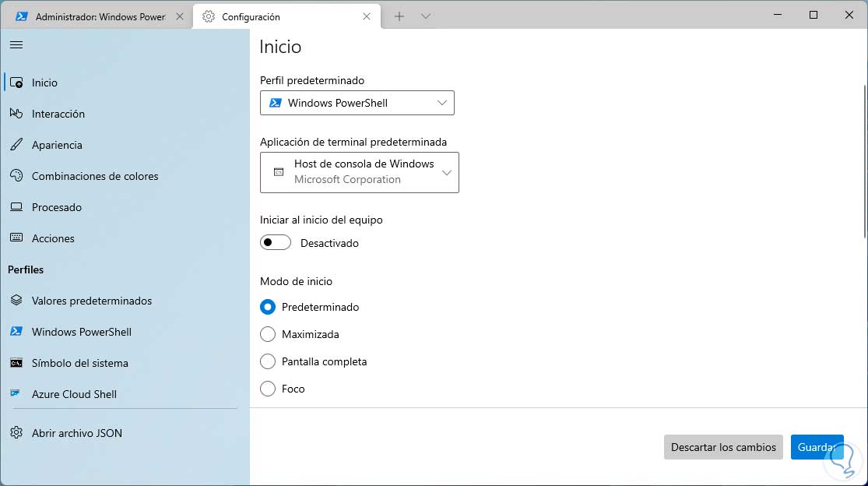Image resolution: width=868 pixels, height=486 pixels.
Task: Click the Combinaciones de colores palette icon
Action: (x=16, y=175)
